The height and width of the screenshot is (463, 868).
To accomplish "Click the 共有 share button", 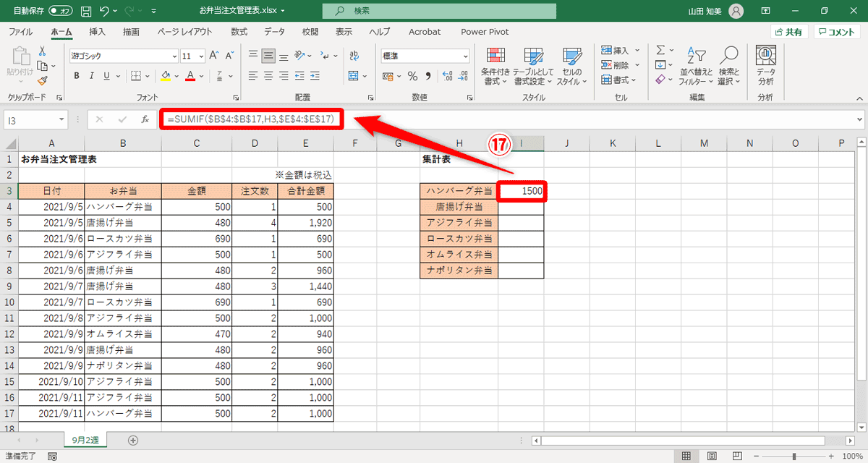I will (x=788, y=32).
